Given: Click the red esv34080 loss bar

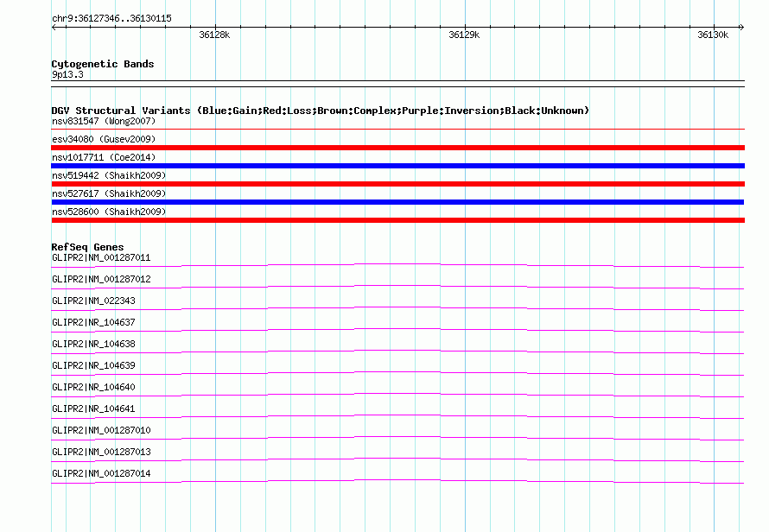Looking at the screenshot, I should pos(397,148).
